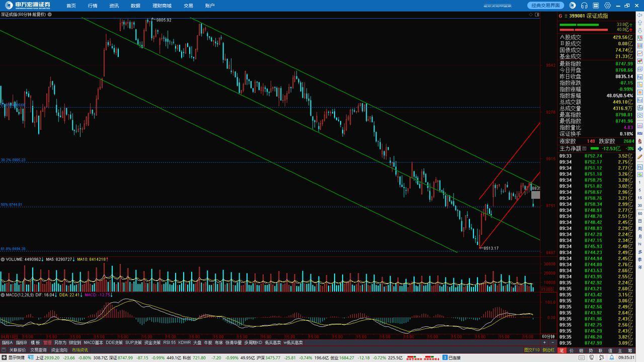This screenshot has height=362, width=644.
Task: Click the round avatar icon in the title bar
Action: (573, 6)
